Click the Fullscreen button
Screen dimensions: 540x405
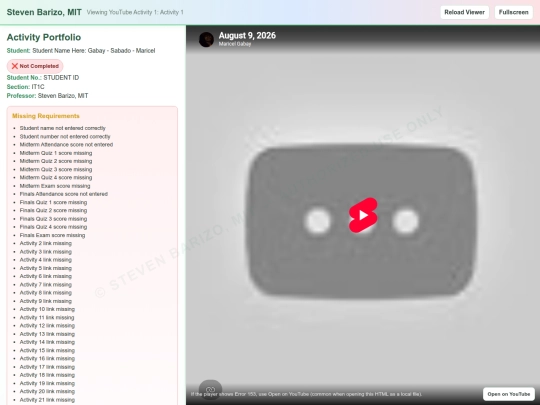tap(513, 12)
